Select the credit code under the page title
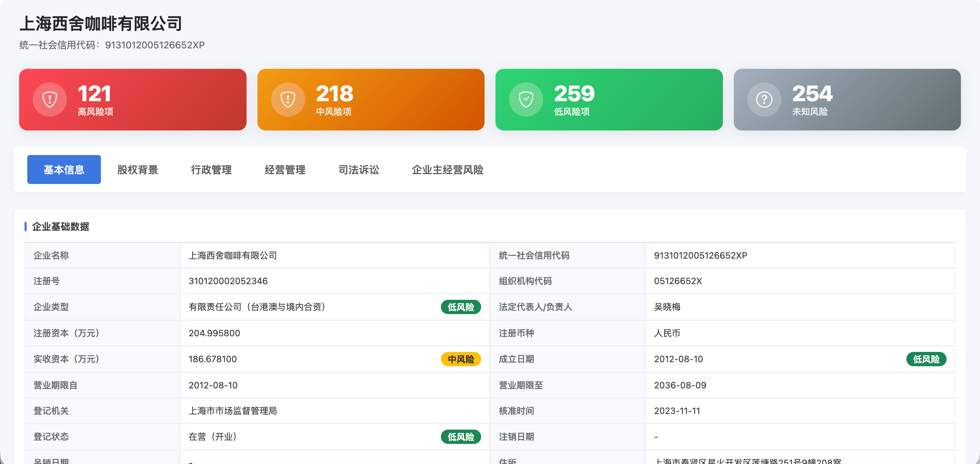Viewport: 980px width, 464px height. (x=155, y=45)
